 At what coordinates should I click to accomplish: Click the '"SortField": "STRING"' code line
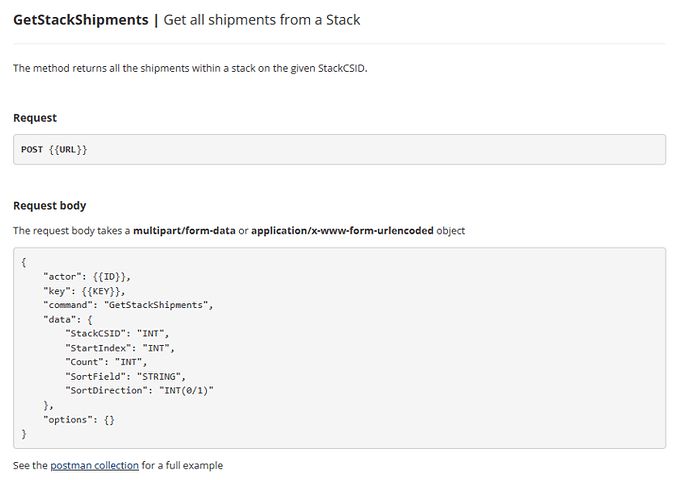(125, 377)
